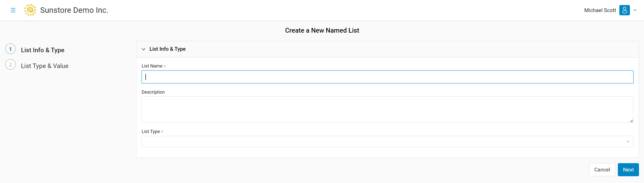
Task: Focus the List Name input field
Action: point(387,77)
